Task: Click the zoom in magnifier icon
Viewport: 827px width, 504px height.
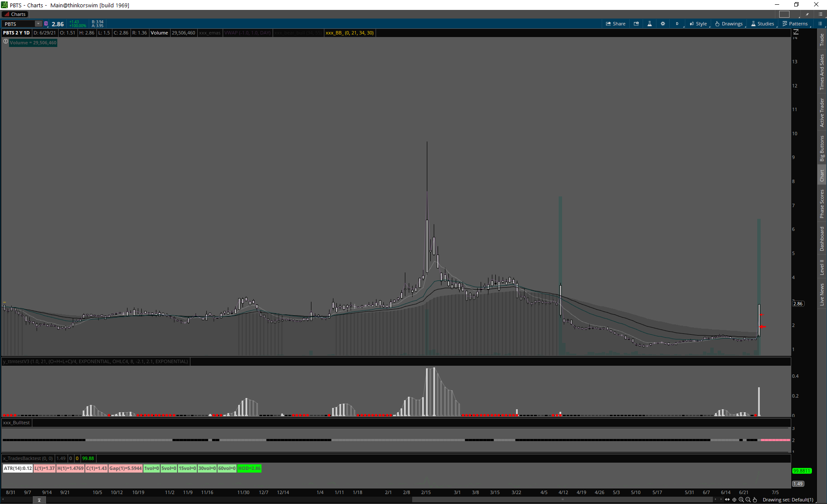Action: pos(741,500)
